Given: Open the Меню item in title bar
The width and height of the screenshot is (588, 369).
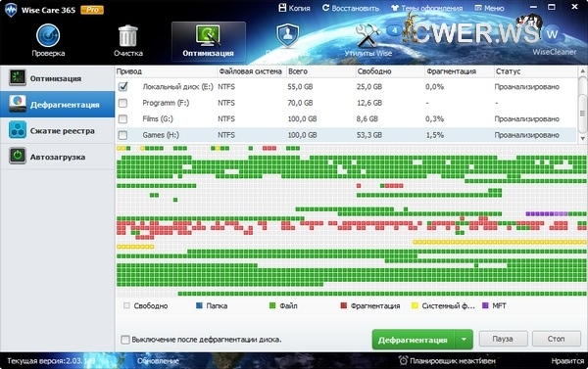Looking at the screenshot, I should [489, 8].
